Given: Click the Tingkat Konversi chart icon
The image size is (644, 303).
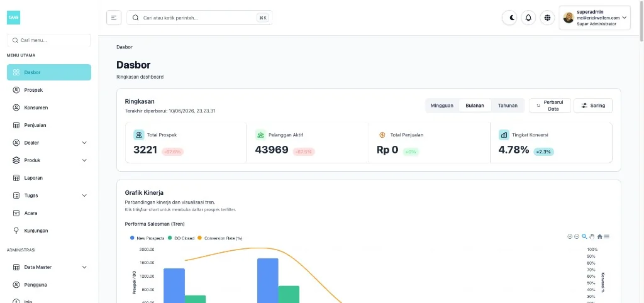Looking at the screenshot, I should 504,135.
